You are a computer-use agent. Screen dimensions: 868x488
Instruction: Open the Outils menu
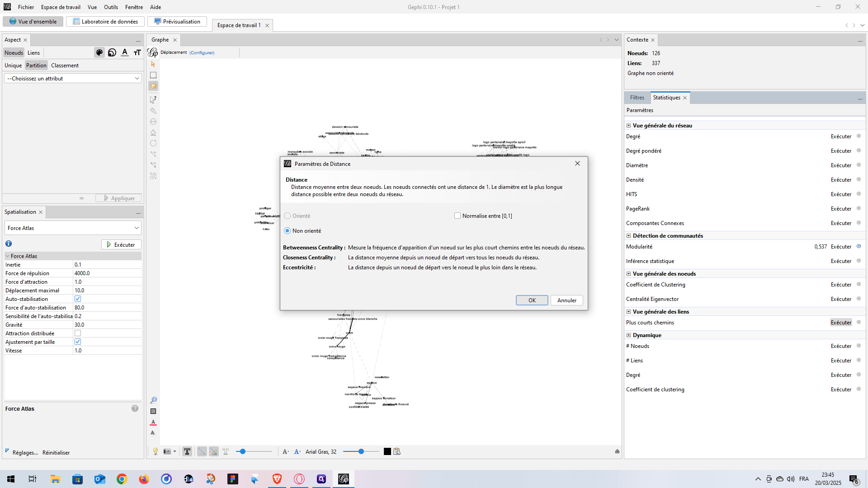pos(111,7)
